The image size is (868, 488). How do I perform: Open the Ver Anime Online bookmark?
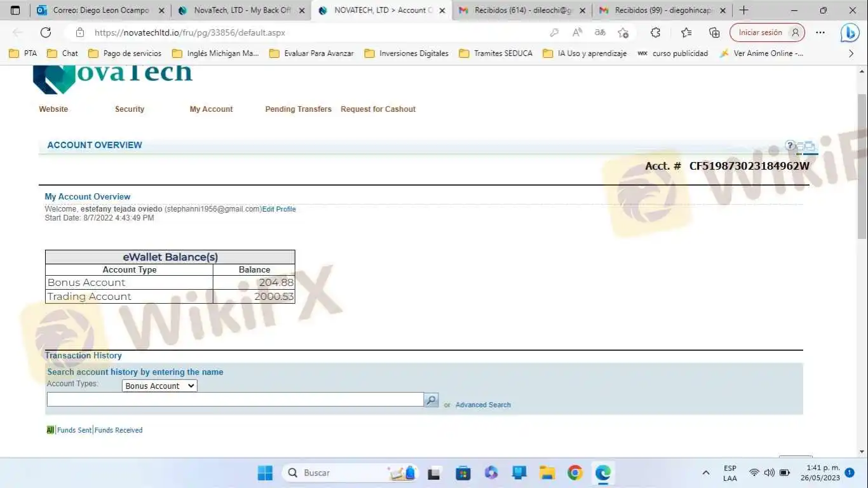click(x=761, y=53)
